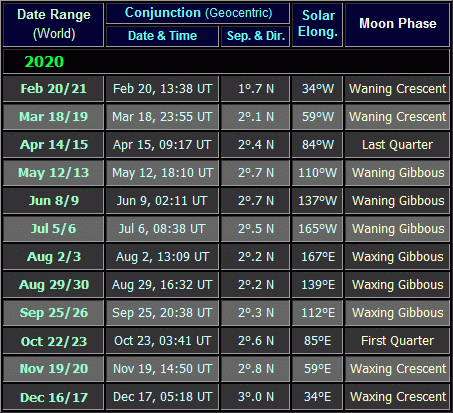Select the Solar Elong. column header
The width and height of the screenshot is (453, 413).
pos(317,25)
